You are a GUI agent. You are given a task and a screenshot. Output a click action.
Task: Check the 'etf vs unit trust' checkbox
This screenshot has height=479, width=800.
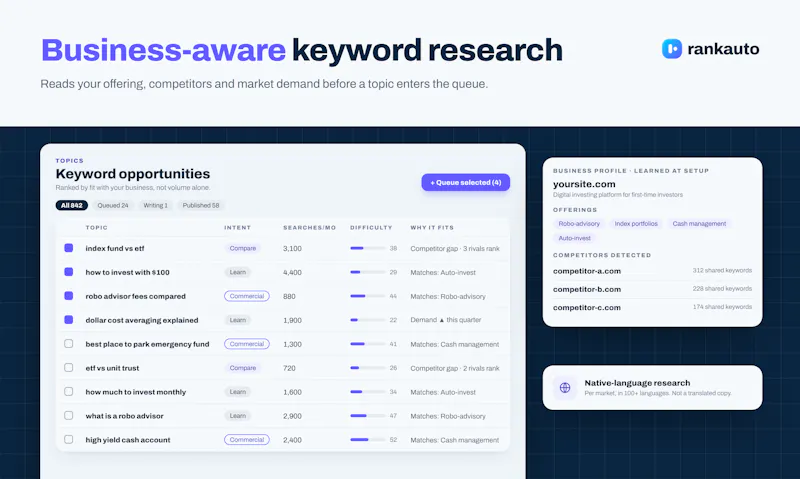coord(68,368)
